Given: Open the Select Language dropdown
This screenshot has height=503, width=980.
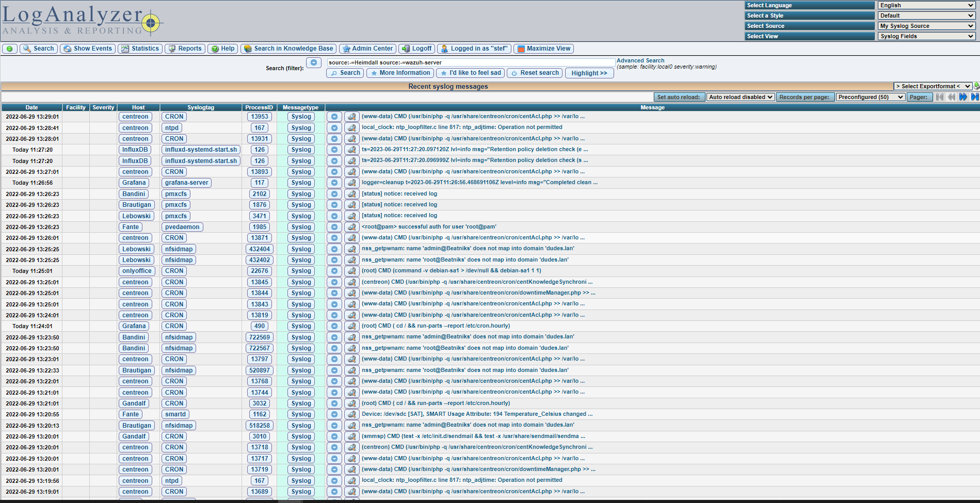Looking at the screenshot, I should point(927,5).
